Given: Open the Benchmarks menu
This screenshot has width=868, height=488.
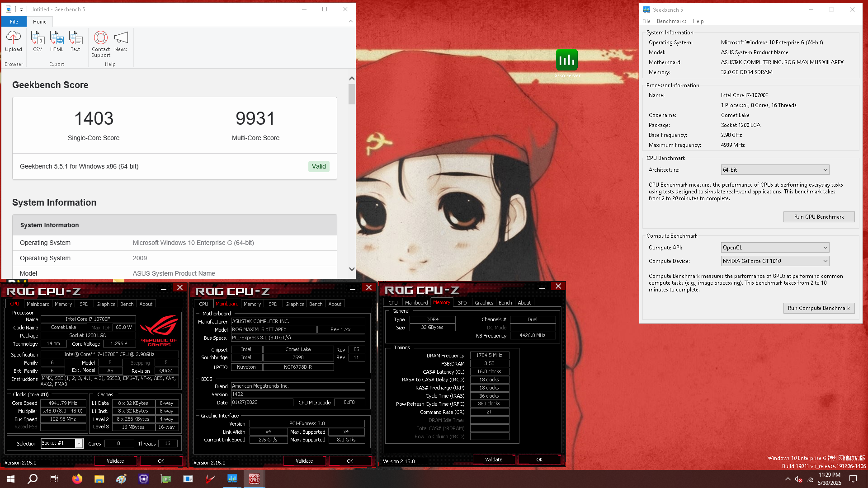Looking at the screenshot, I should (x=671, y=21).
